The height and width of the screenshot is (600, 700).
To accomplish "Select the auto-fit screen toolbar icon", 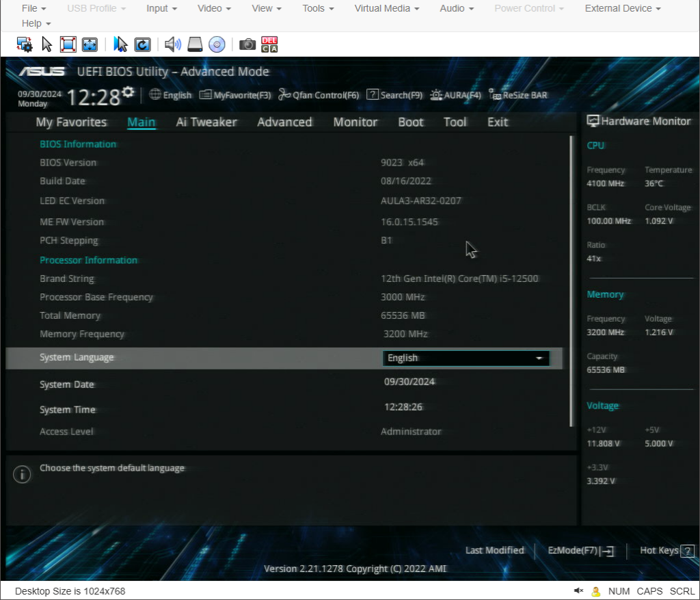I will coord(90,44).
